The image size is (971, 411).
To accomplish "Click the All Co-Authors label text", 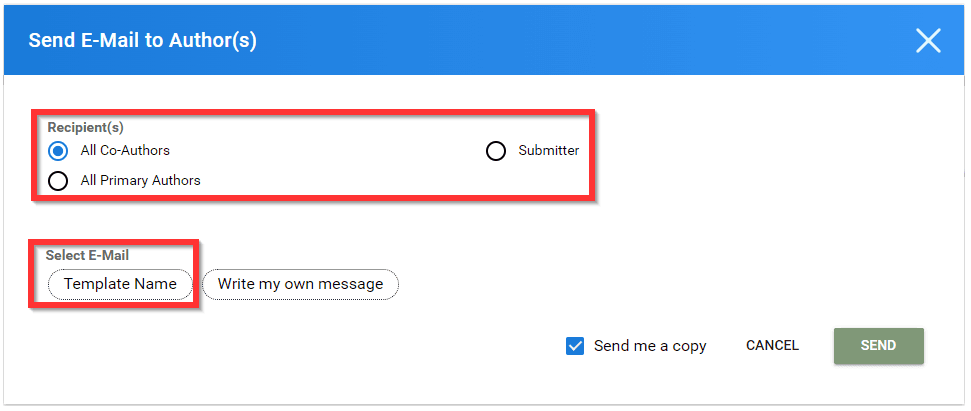I will (x=125, y=150).
